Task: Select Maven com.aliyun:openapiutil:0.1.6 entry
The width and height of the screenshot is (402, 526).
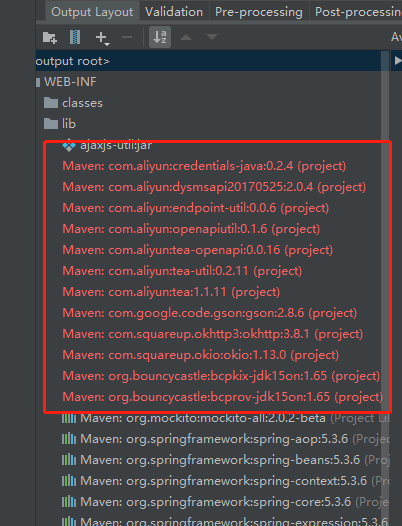Action: point(191,229)
